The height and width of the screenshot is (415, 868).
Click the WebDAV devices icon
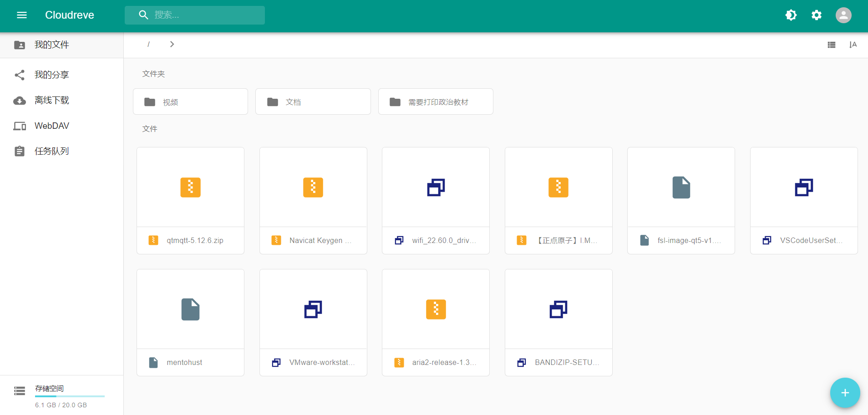20,126
